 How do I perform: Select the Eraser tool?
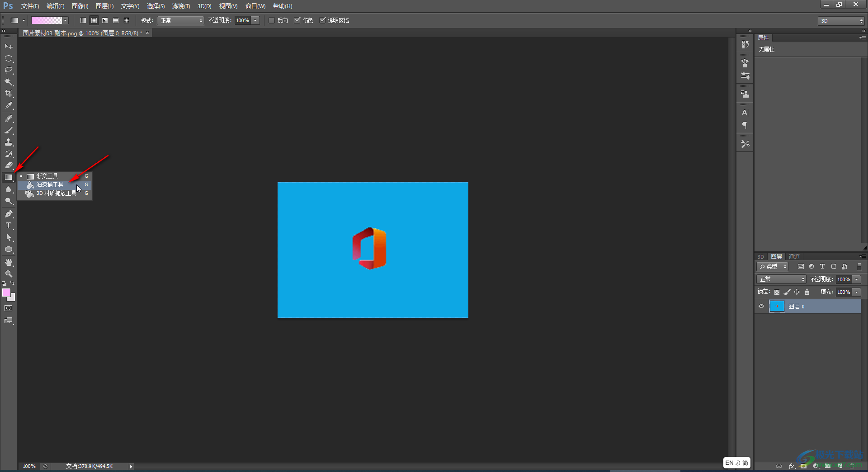point(9,165)
